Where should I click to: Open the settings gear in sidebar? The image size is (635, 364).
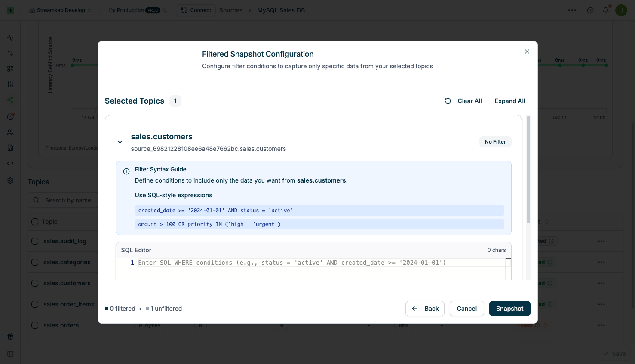[10, 180]
